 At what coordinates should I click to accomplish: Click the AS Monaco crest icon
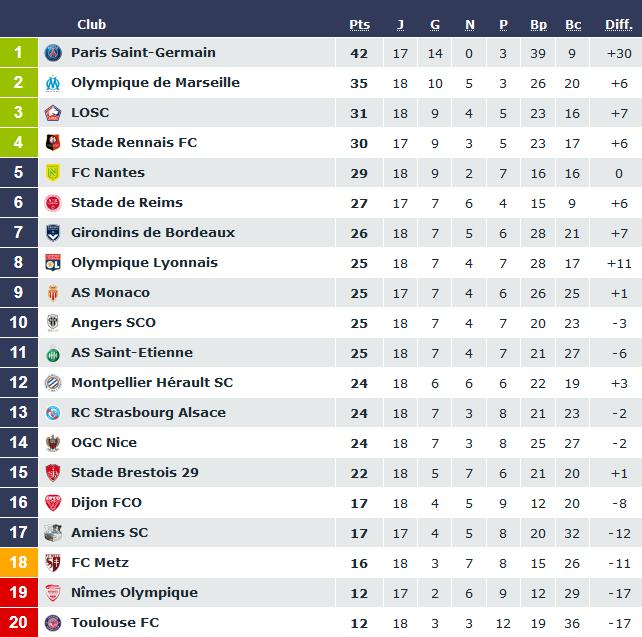pyautogui.click(x=53, y=293)
